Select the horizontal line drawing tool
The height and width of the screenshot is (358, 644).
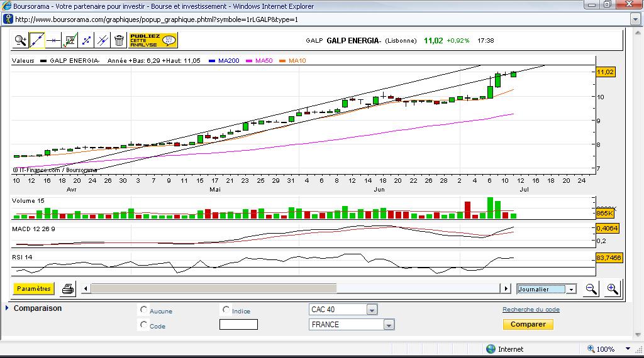[53, 40]
